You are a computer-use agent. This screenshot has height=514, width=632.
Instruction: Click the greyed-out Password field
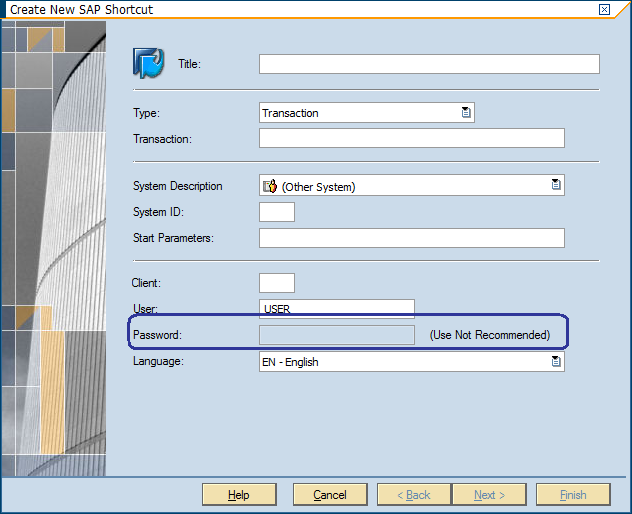tap(336, 335)
